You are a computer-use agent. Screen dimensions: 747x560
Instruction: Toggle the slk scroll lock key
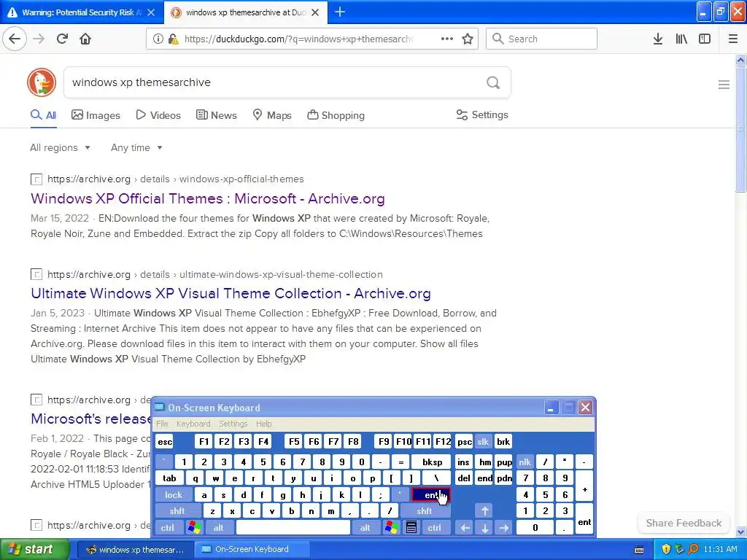[x=483, y=441]
